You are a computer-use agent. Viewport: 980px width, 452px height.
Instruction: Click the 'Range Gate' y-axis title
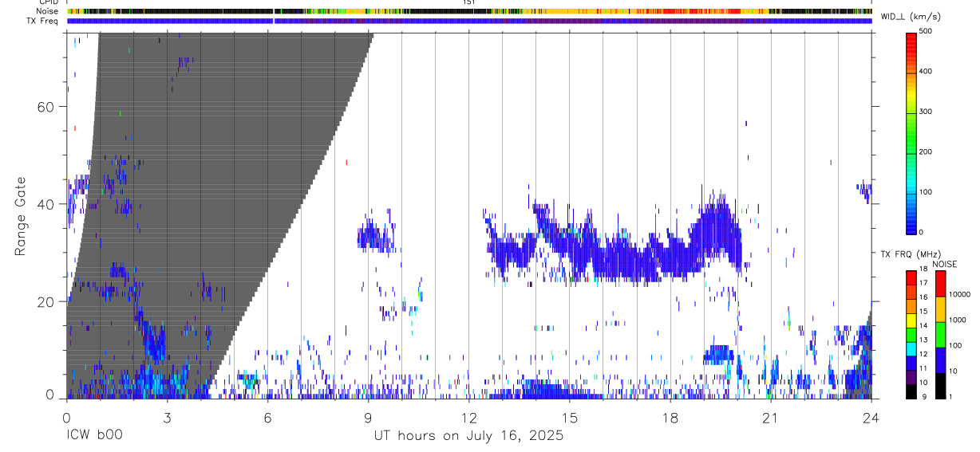point(20,217)
